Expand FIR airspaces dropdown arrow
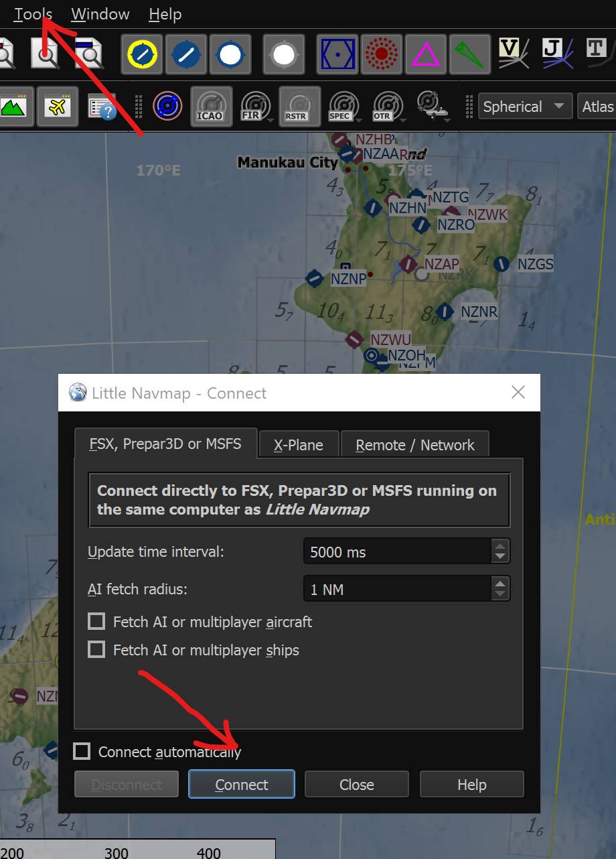This screenshot has height=859, width=616. [271, 120]
